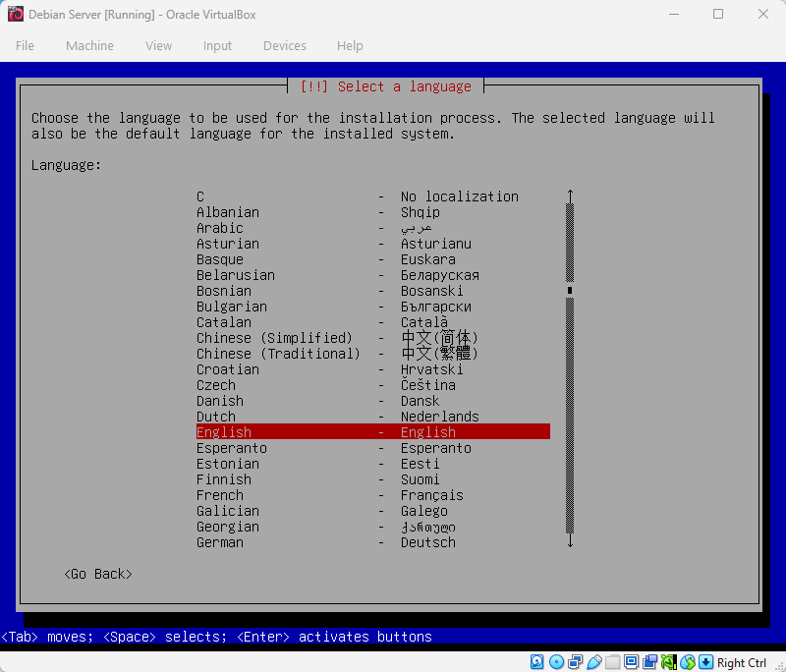786x672 pixels.
Task: Open the Devices menu
Action: (x=284, y=45)
